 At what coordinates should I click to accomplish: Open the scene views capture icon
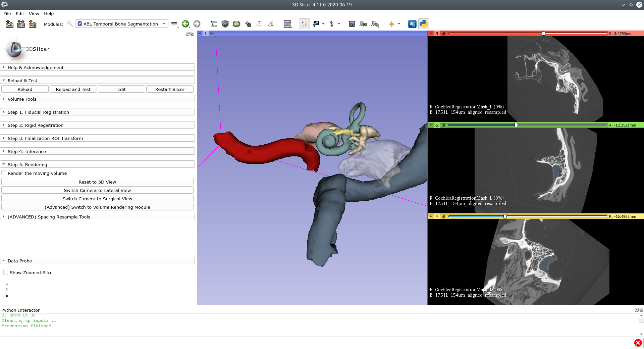363,24
